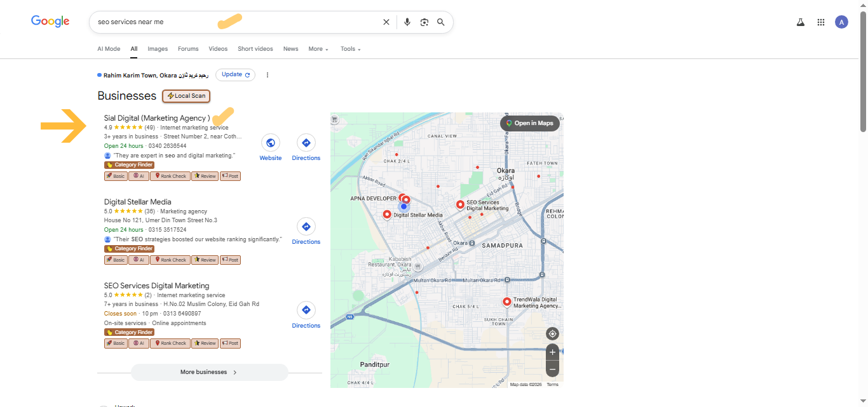Viewport: 868px width, 407px height.
Task: Click the Update location button
Action: 235,74
